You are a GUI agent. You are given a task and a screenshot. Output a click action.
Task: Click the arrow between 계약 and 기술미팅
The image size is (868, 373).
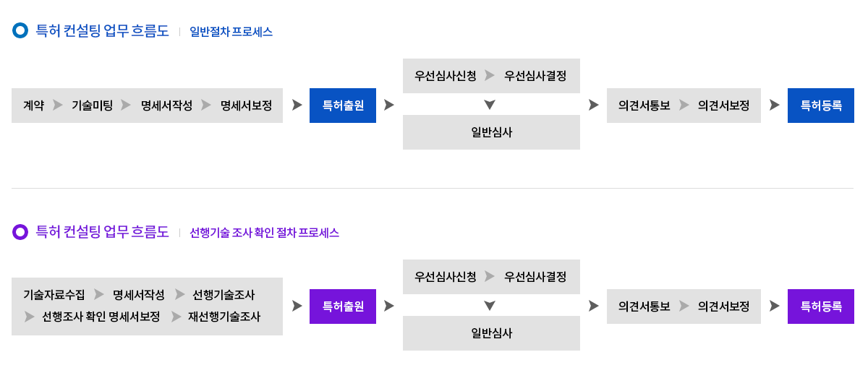click(58, 105)
